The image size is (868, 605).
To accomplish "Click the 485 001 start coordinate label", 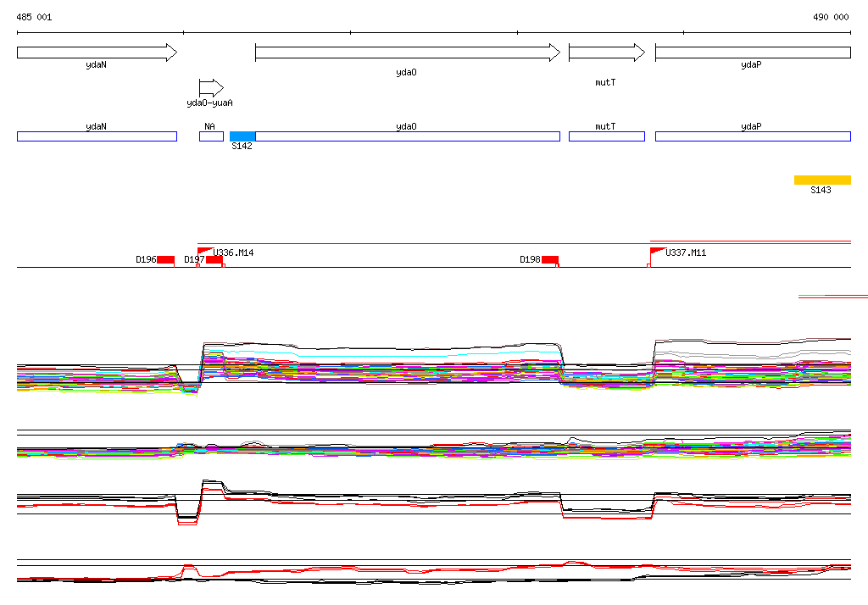I will [x=34, y=17].
